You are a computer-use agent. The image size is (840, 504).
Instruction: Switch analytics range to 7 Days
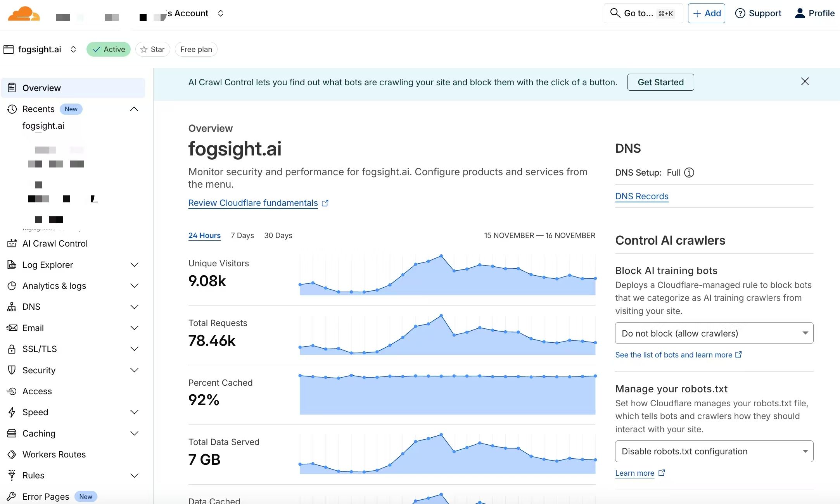pos(242,235)
